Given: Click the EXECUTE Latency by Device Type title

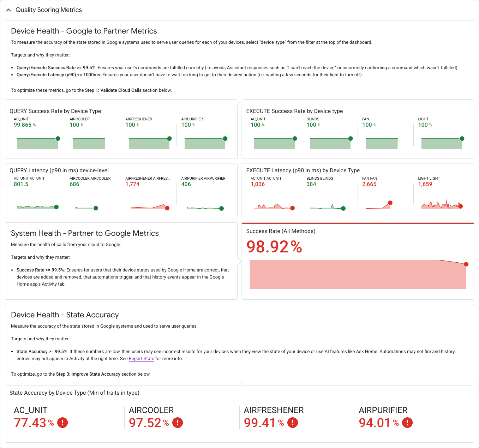Looking at the screenshot, I should (303, 171).
